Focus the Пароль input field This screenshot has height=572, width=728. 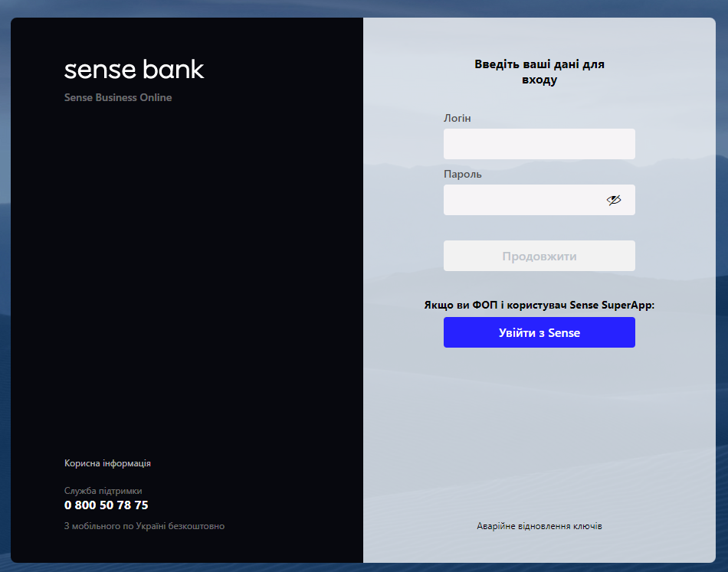click(x=539, y=200)
